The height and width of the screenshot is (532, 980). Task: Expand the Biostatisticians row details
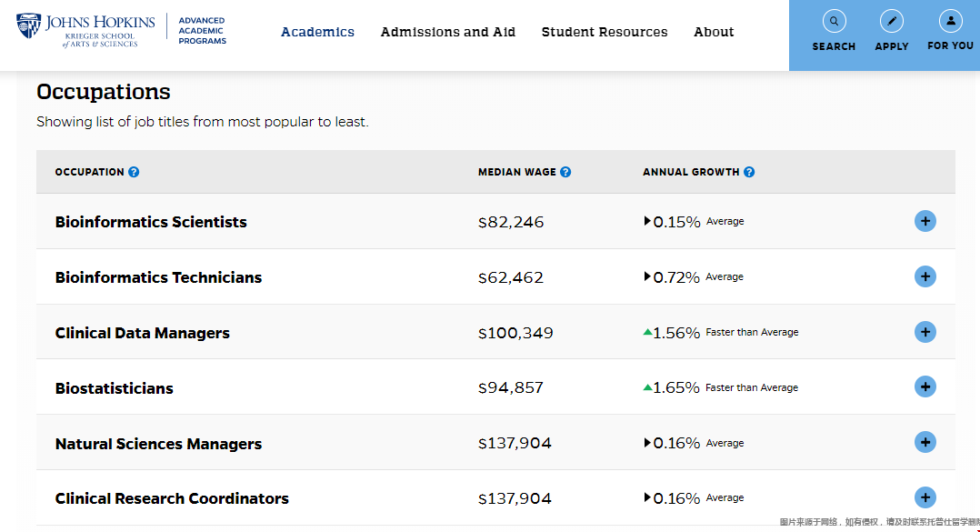pos(925,387)
